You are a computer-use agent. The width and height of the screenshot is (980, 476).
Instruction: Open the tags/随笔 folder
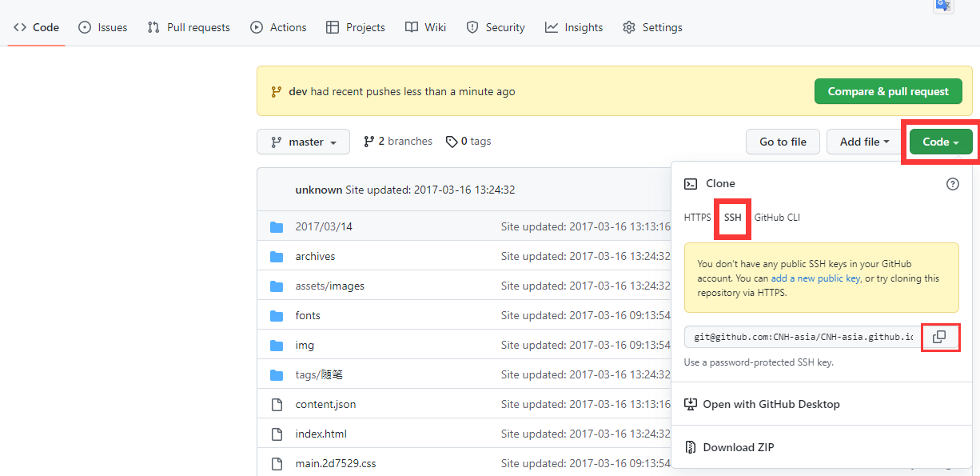point(319,374)
